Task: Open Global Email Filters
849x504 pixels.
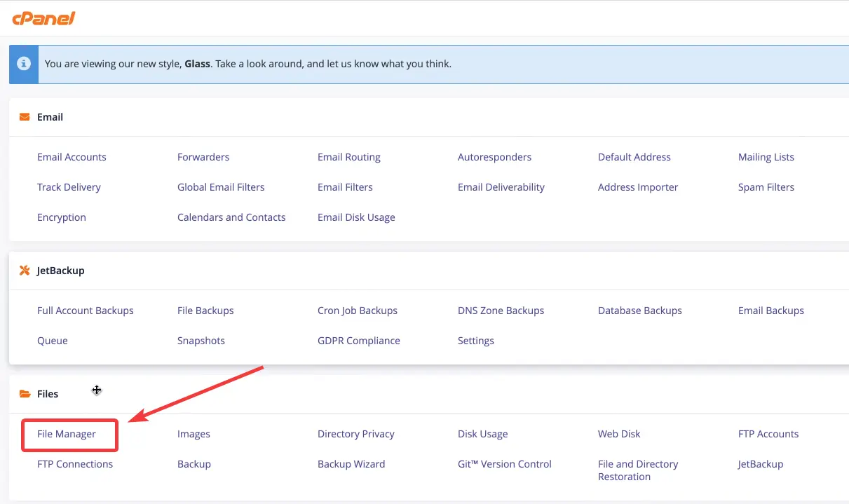Action: (x=221, y=187)
